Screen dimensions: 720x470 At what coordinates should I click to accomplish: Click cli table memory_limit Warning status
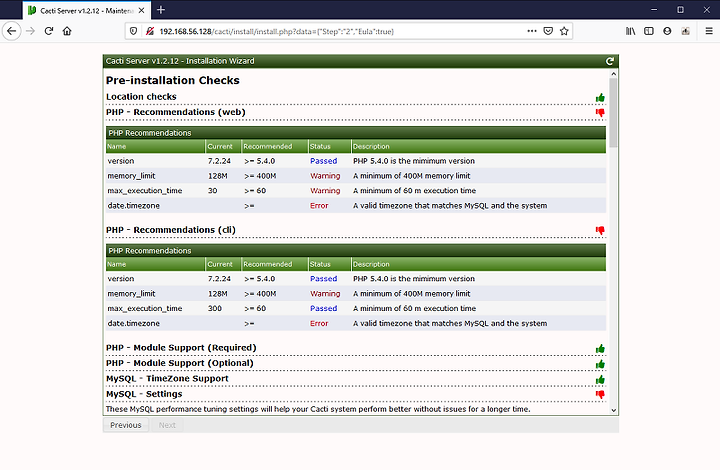(325, 294)
